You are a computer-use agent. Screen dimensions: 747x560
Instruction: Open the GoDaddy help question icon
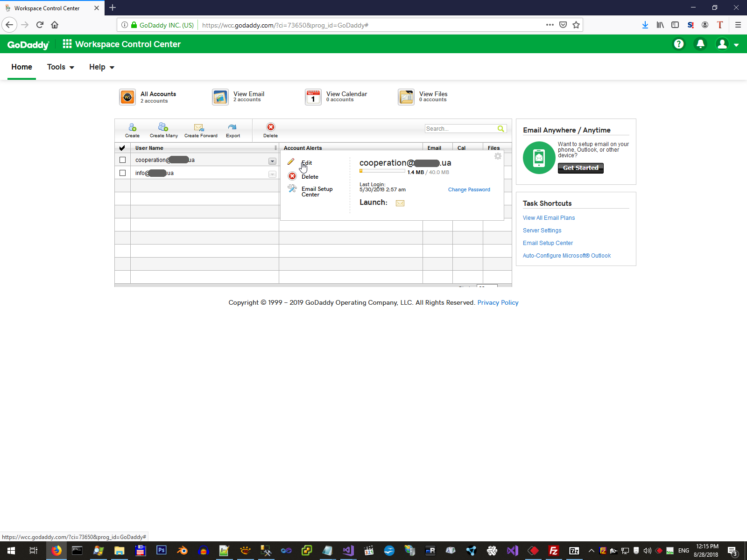(x=679, y=44)
